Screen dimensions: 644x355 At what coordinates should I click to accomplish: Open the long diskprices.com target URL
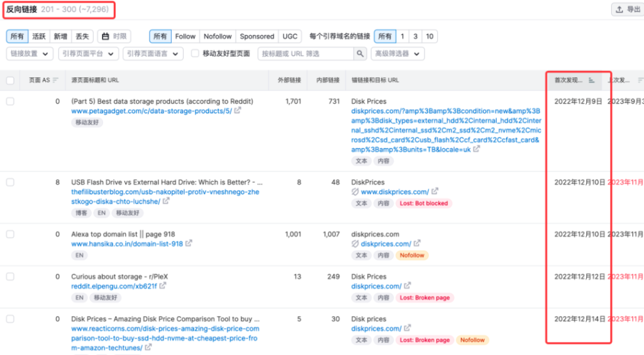tap(446, 131)
